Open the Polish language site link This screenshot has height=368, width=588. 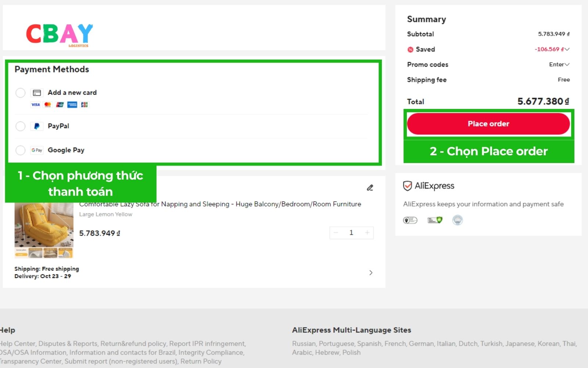tap(351, 352)
